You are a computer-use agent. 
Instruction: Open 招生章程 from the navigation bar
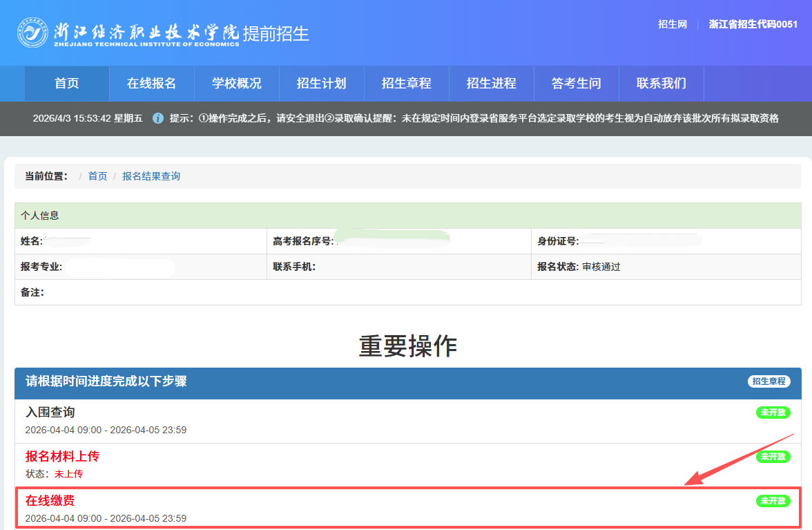pyautogui.click(x=406, y=84)
